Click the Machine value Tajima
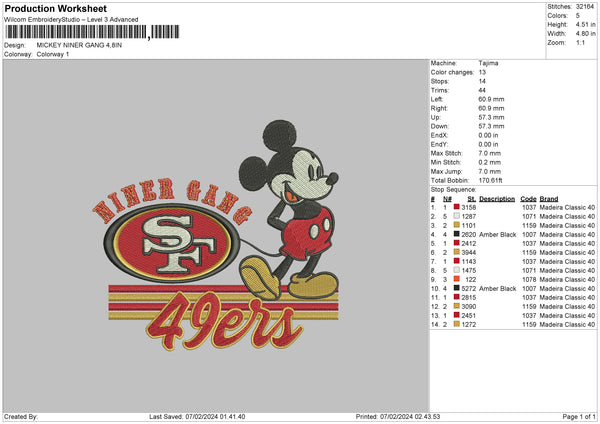 pos(488,63)
